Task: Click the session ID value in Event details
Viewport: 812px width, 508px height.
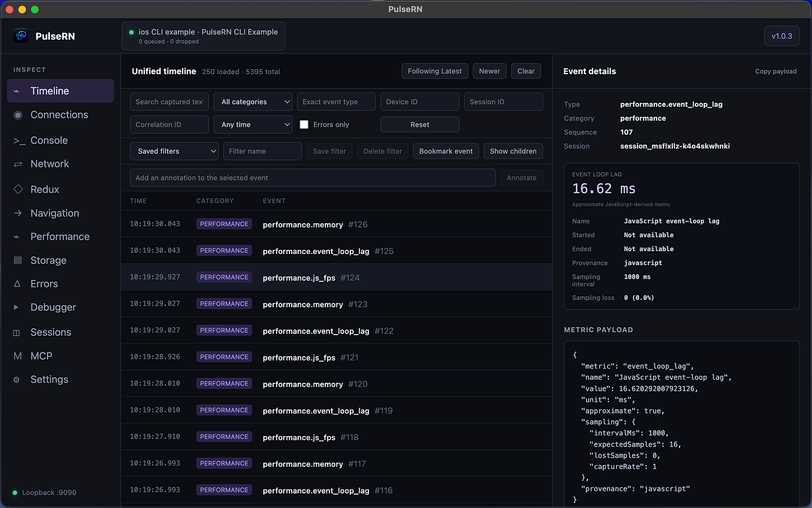Action: (675, 146)
